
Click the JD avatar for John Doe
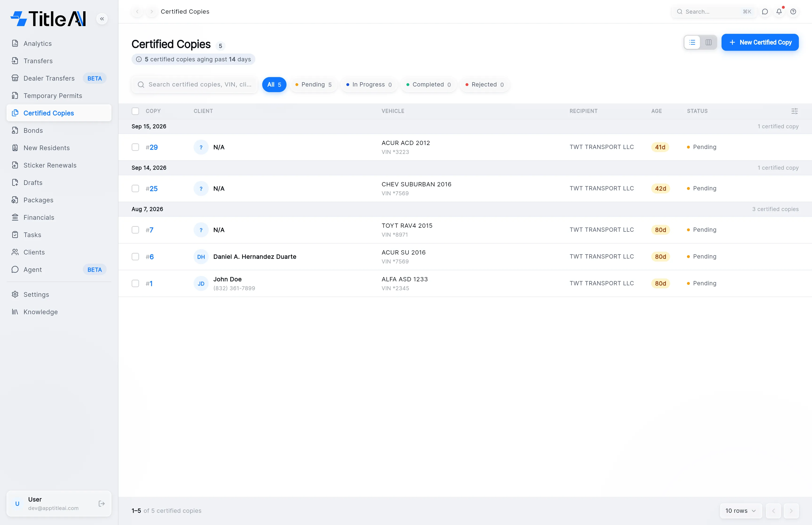pos(201,284)
